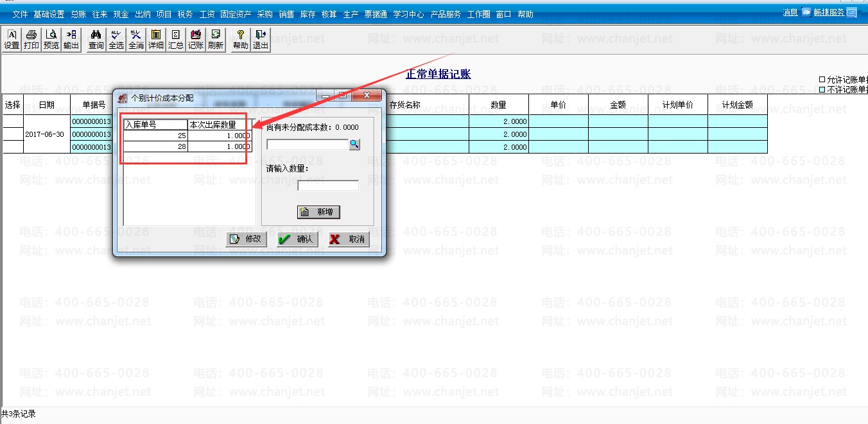Open the 现金 menu
The height and width of the screenshot is (424, 868).
point(121,14)
